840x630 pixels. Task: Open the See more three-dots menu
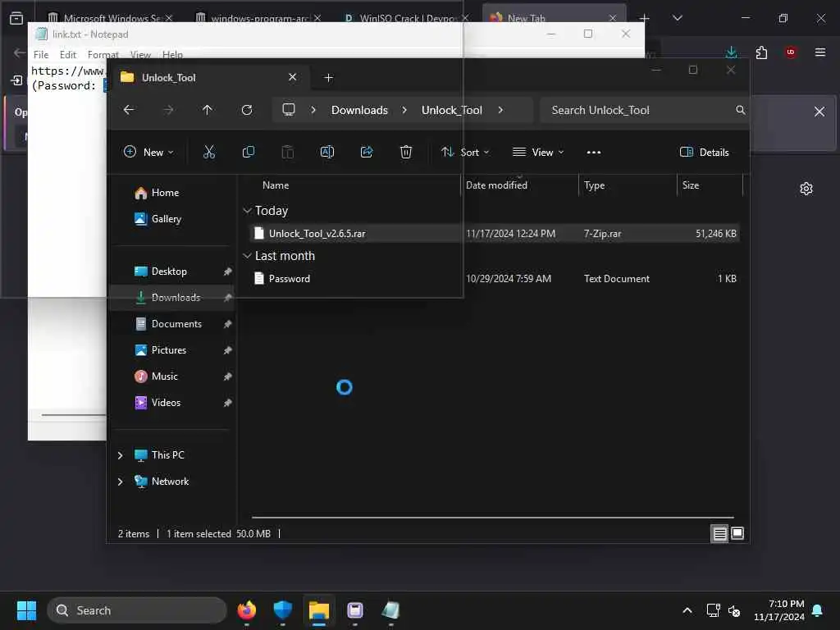pos(594,153)
